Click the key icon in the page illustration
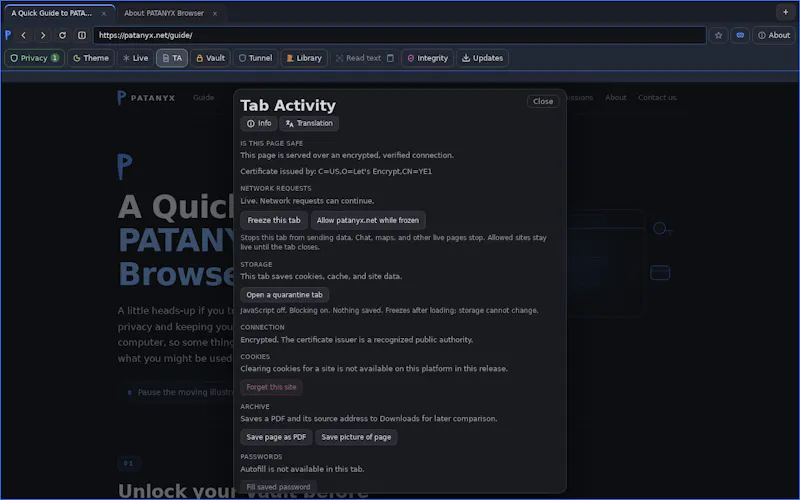The width and height of the screenshot is (800, 500). click(662, 229)
